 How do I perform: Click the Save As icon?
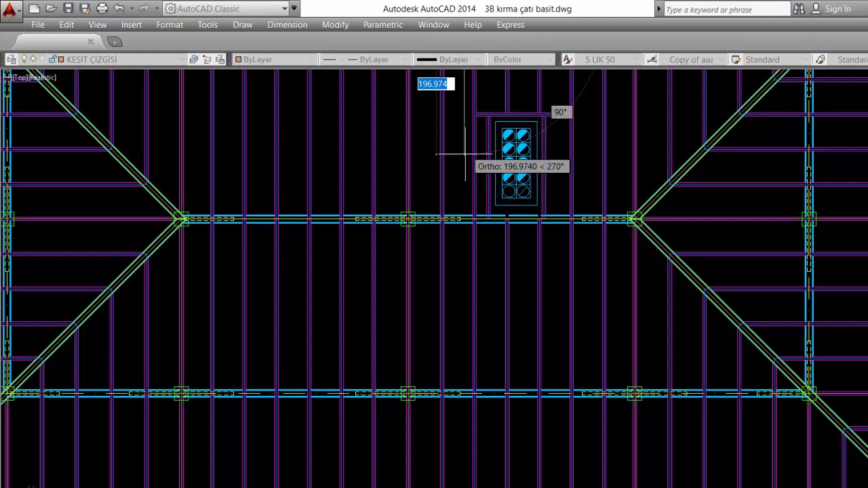click(x=85, y=9)
